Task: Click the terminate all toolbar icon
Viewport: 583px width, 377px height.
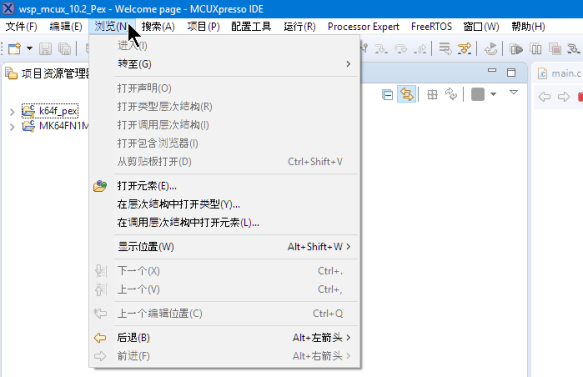Action: coord(555,49)
